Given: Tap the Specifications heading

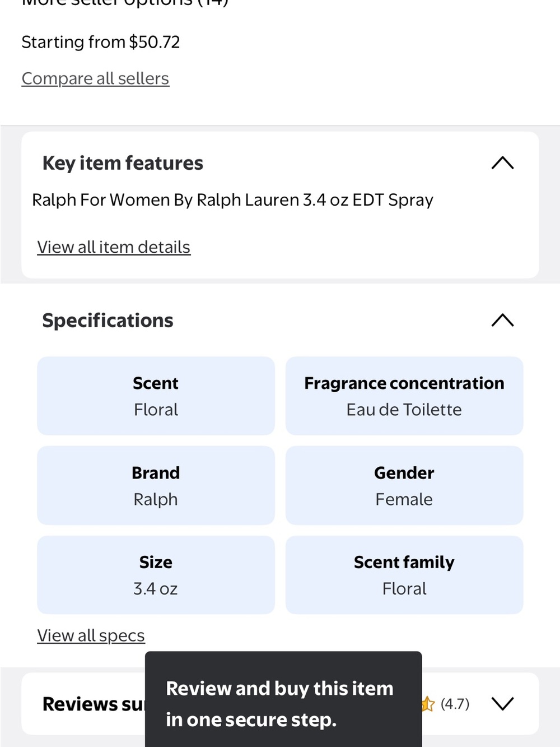Looking at the screenshot, I should [x=108, y=321].
